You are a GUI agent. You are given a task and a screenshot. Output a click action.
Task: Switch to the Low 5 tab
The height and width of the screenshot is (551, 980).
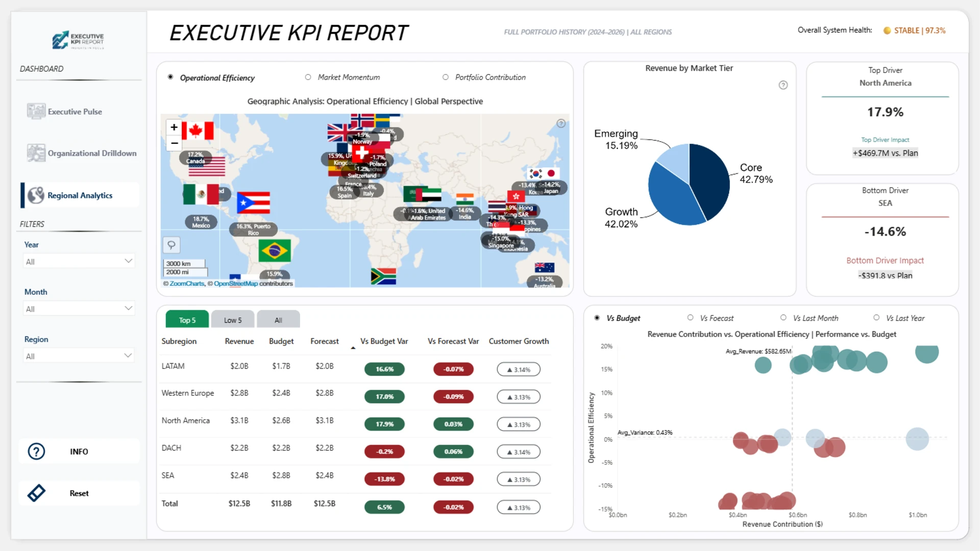pyautogui.click(x=232, y=319)
